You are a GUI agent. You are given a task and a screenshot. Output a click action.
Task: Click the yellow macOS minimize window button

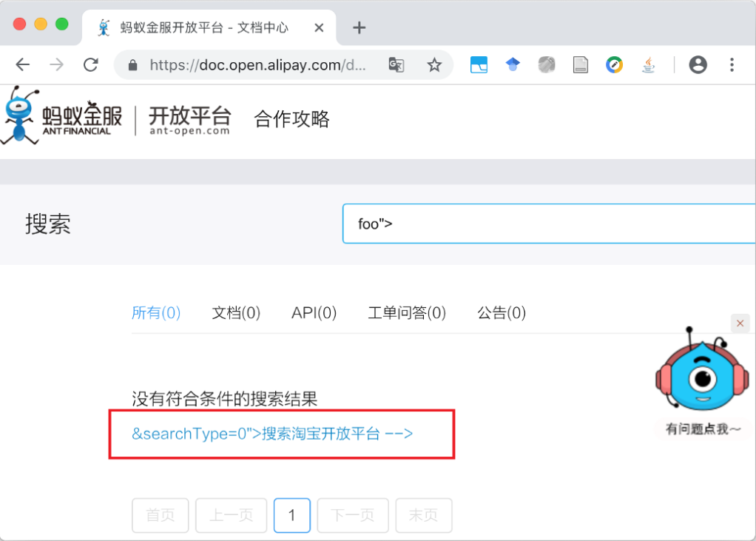coord(41,24)
